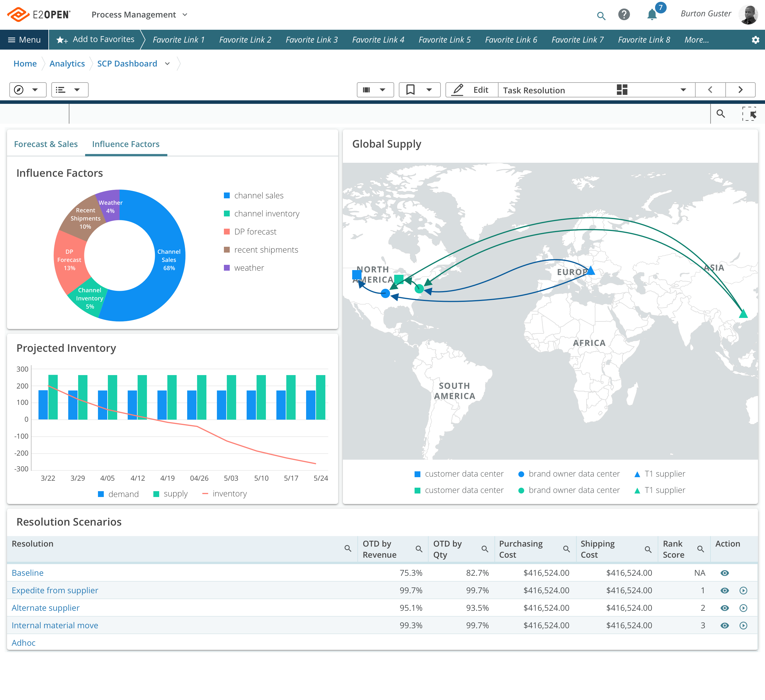Toggle the eye icon for Baseline row
This screenshot has width=765, height=700.
724,573
